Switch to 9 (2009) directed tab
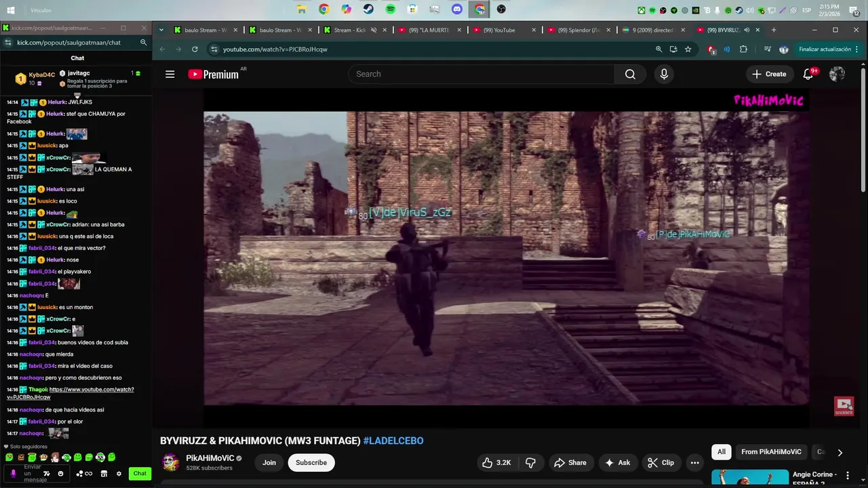Image resolution: width=868 pixels, height=488 pixels. [x=654, y=30]
